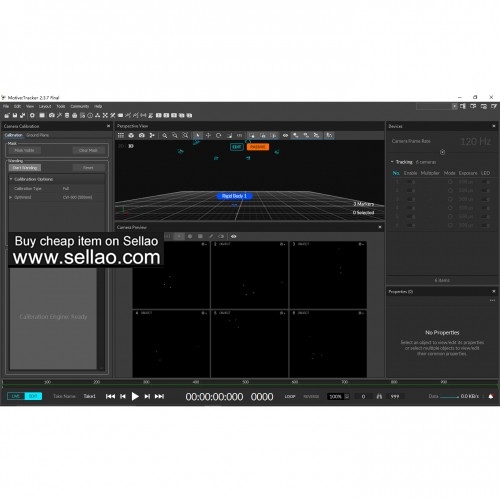Select the rotate tool in Perspective View toolbar
This screenshot has width=500, height=500.
[x=219, y=135]
